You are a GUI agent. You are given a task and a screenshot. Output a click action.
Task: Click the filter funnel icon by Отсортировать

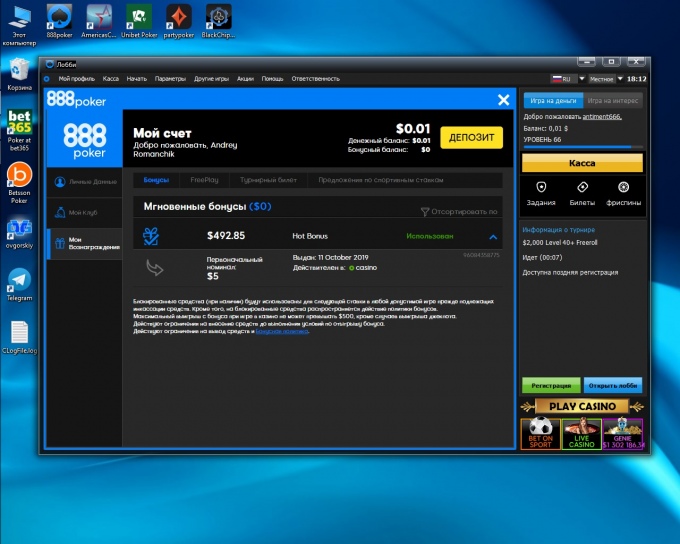coord(425,212)
